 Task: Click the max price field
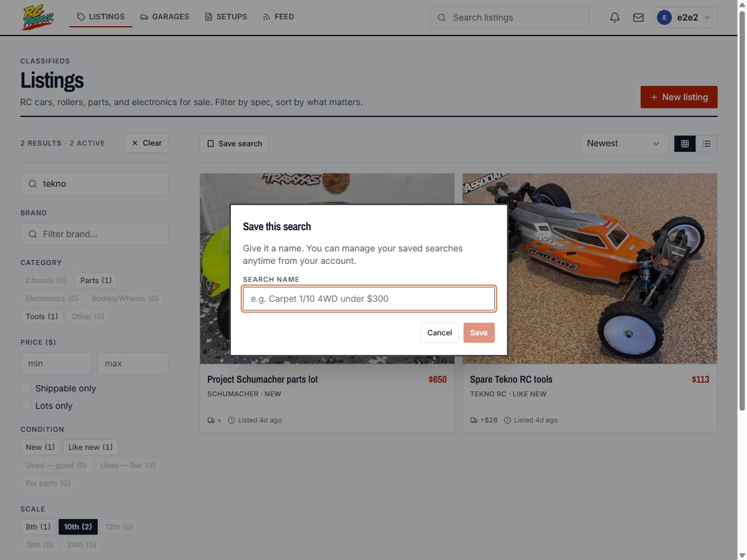(x=133, y=363)
